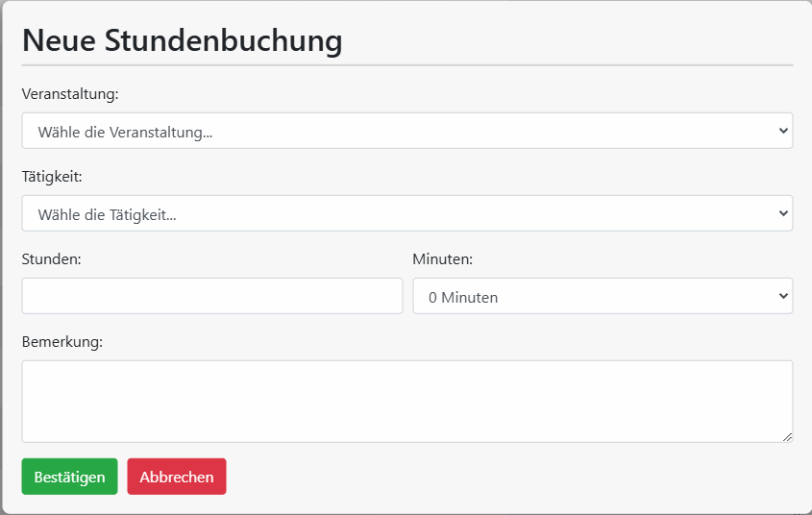
Task: Click the 'Wähle die Tätigkeit...' placeholder text
Action: (108, 214)
